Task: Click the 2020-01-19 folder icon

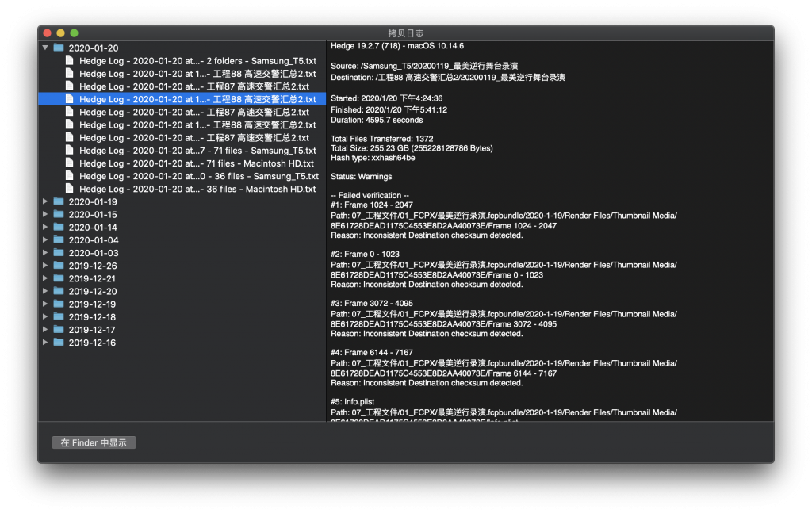Action: (59, 201)
